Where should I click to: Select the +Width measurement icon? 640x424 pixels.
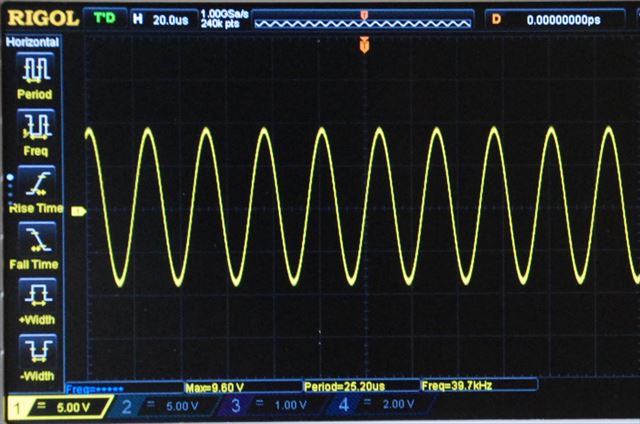[x=38, y=294]
